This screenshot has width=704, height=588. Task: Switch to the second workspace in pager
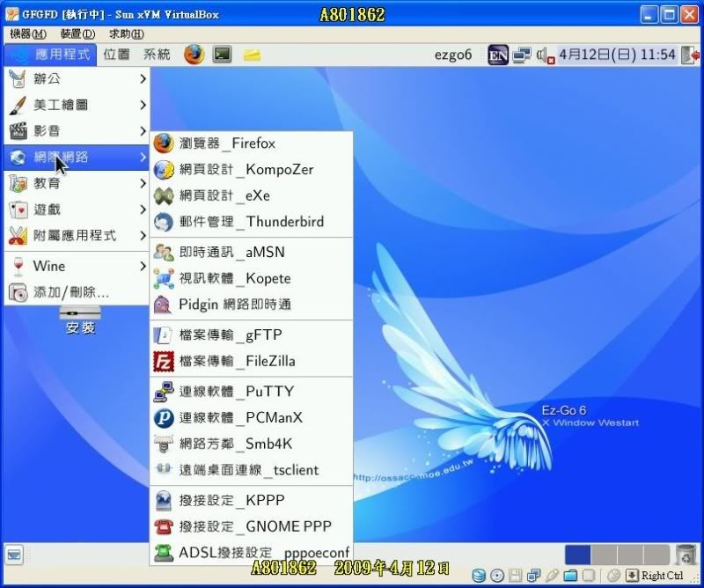pyautogui.click(x=604, y=555)
